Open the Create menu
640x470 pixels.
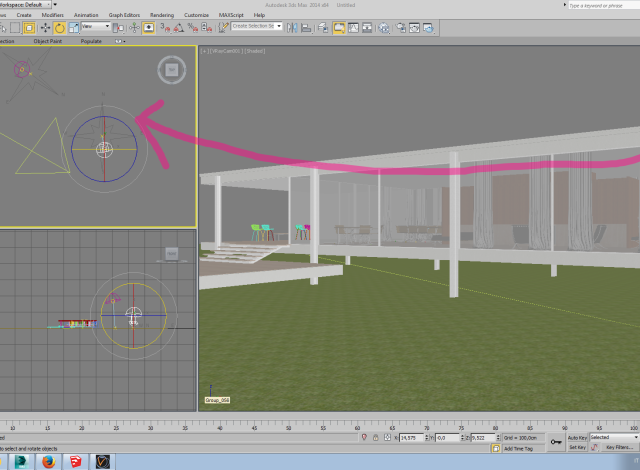[x=24, y=15]
